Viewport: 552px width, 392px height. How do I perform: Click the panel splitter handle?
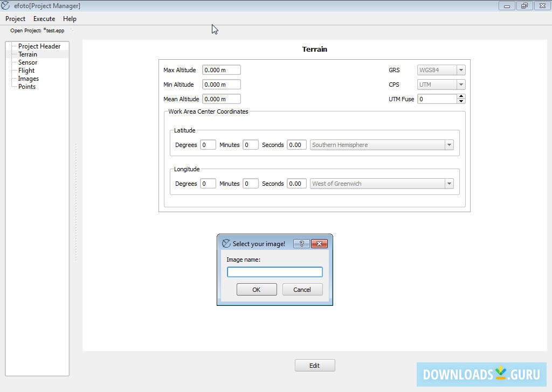(x=75, y=202)
